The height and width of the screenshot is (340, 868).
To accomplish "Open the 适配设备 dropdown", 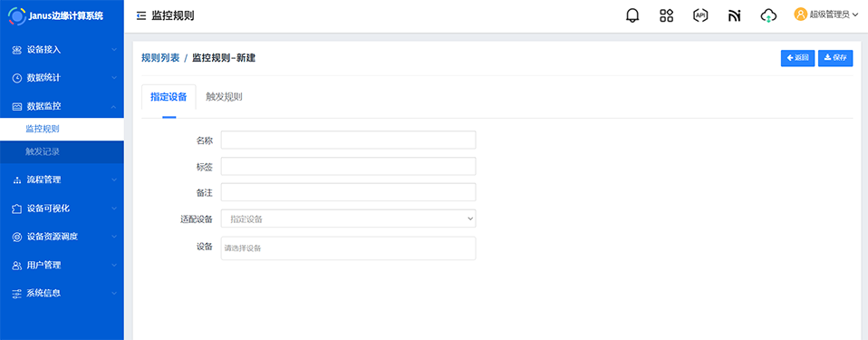I will point(348,219).
